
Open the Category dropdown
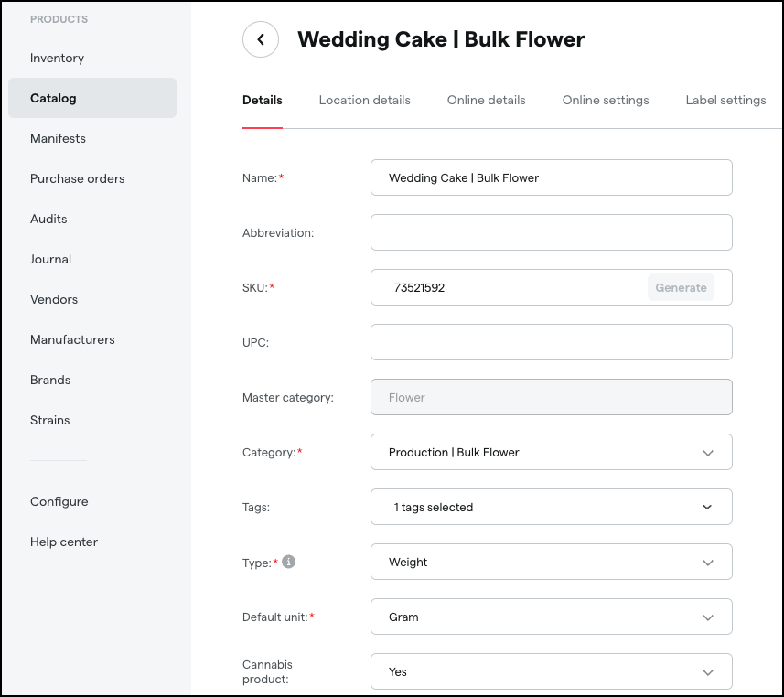[551, 452]
